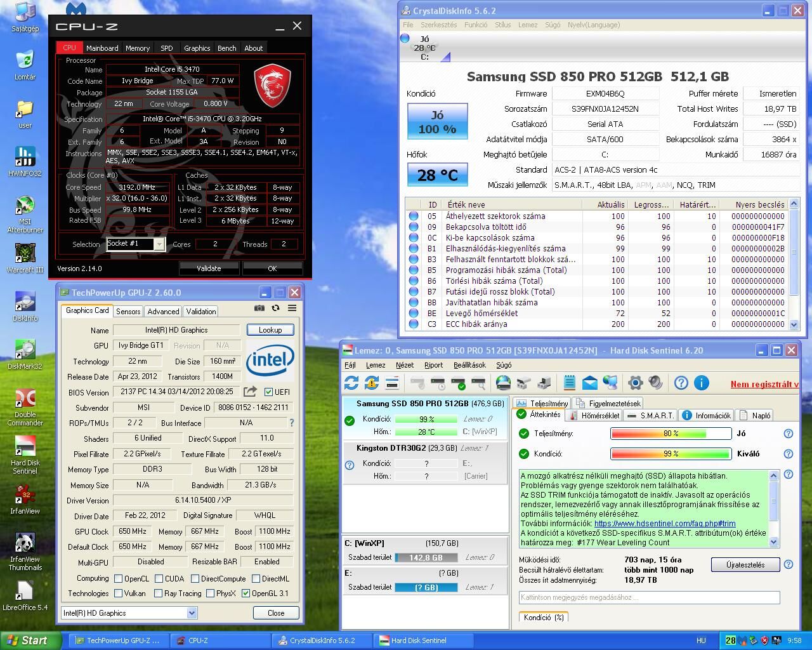Switch to the S.M.A.R.T. tab in Hard Disk Sentinel
Viewport: 812px width, 650px height.
click(x=650, y=415)
